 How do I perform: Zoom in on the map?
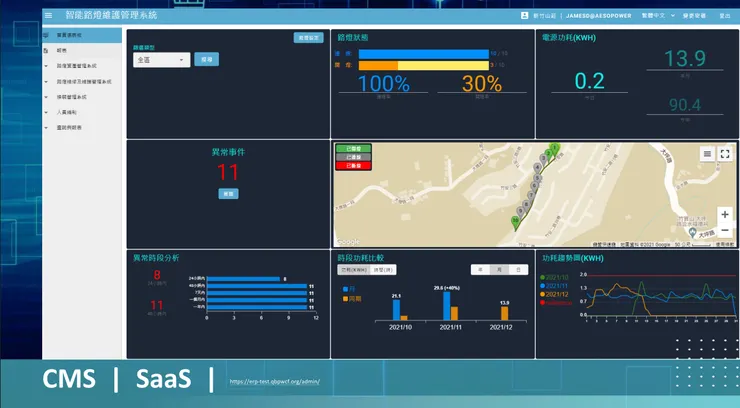pos(725,215)
